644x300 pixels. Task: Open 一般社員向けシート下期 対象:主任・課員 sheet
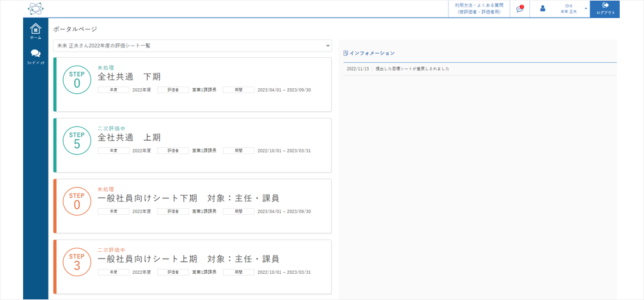tap(188, 198)
